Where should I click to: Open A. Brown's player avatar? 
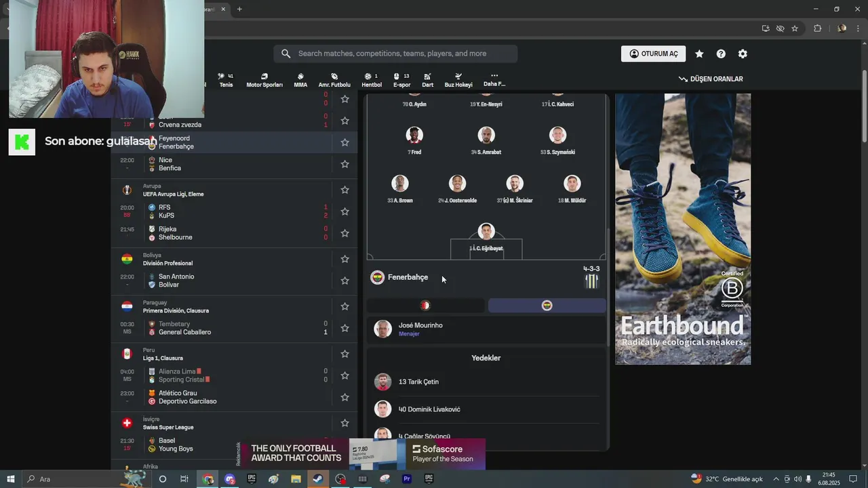tap(400, 184)
